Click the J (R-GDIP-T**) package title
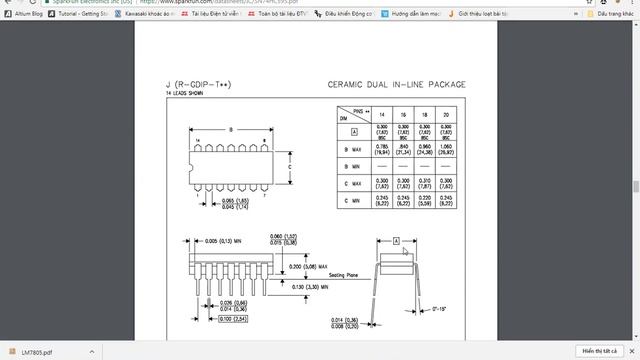The width and height of the screenshot is (640, 360). point(198,84)
